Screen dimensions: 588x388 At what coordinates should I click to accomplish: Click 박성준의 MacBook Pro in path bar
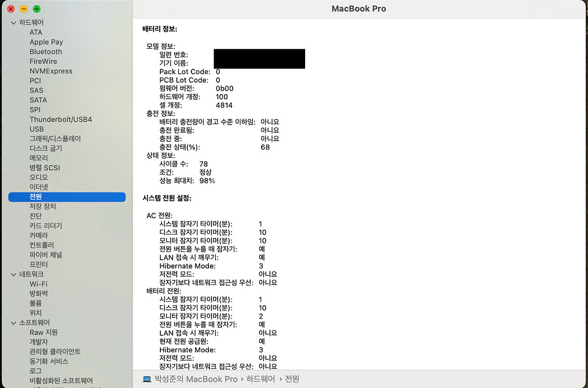pyautogui.click(x=196, y=379)
